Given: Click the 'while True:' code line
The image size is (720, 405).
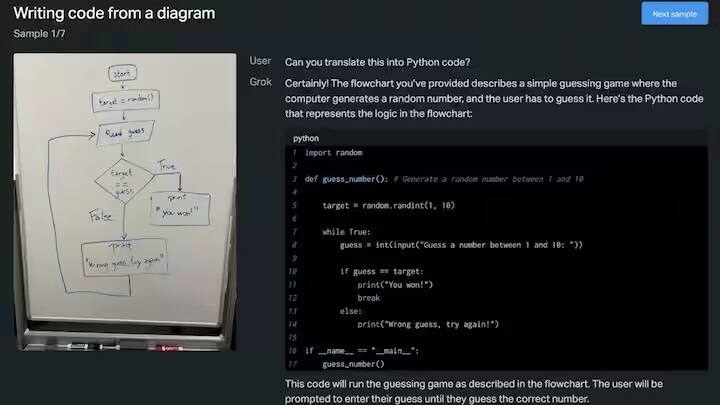Looking at the screenshot, I should tap(347, 231).
